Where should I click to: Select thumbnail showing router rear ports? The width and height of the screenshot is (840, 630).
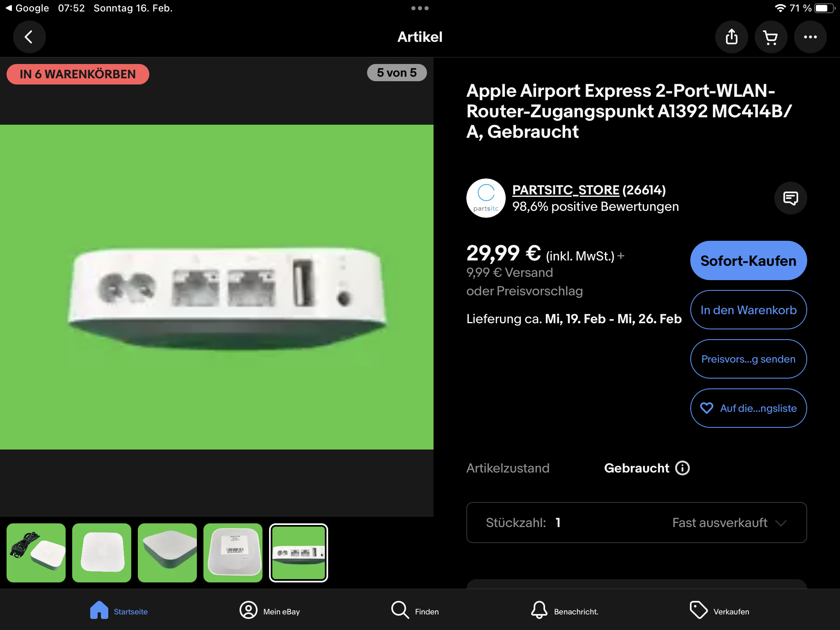[x=299, y=553]
